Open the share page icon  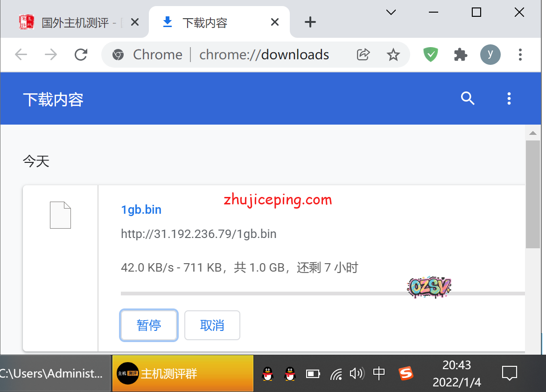tap(363, 55)
